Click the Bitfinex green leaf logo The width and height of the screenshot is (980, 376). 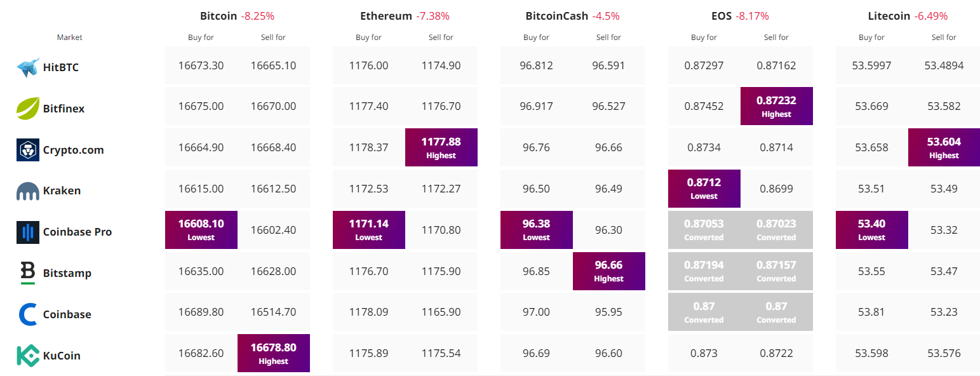28,108
